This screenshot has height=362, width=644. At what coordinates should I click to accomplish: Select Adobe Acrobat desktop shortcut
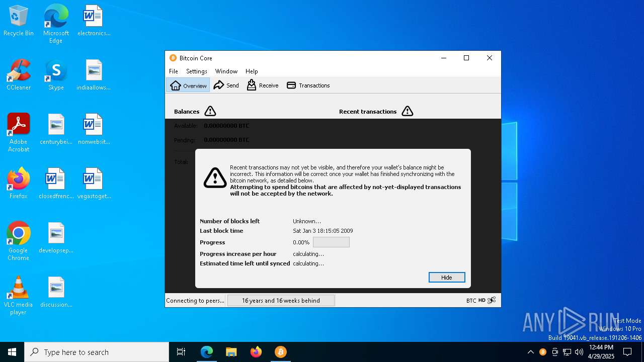(x=19, y=133)
